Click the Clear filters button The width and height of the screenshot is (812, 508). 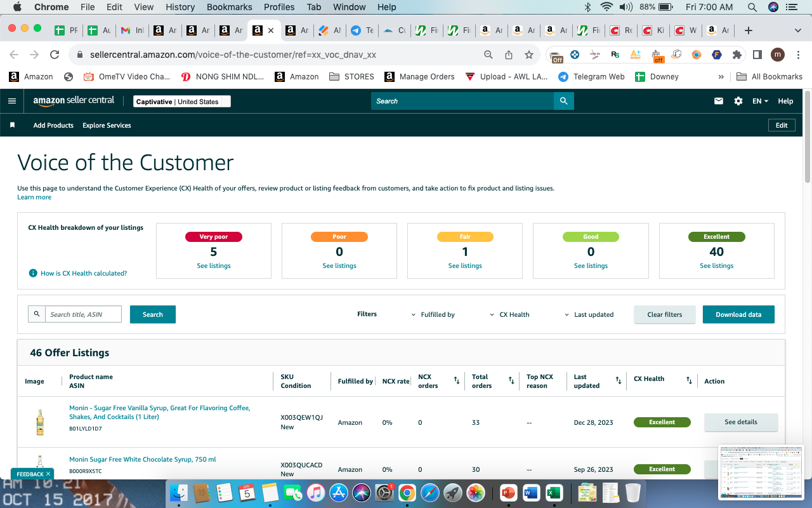(665, 314)
